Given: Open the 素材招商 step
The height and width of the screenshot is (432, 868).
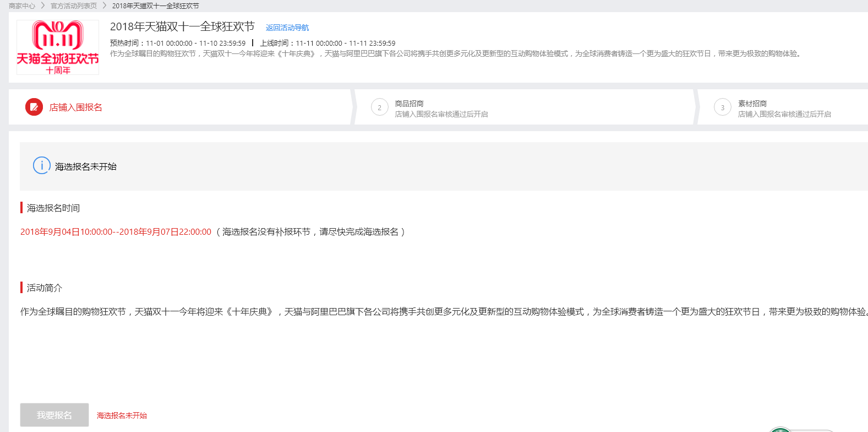Looking at the screenshot, I should pos(752,104).
